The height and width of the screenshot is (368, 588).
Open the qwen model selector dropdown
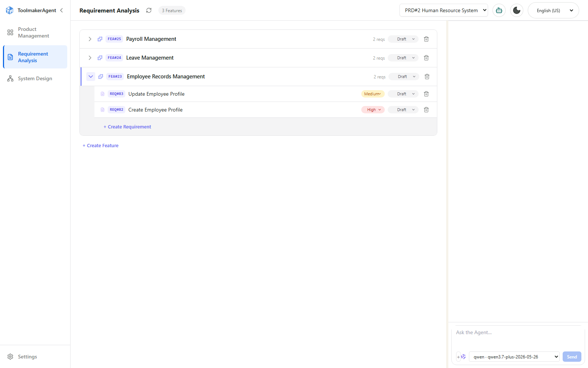tap(514, 357)
